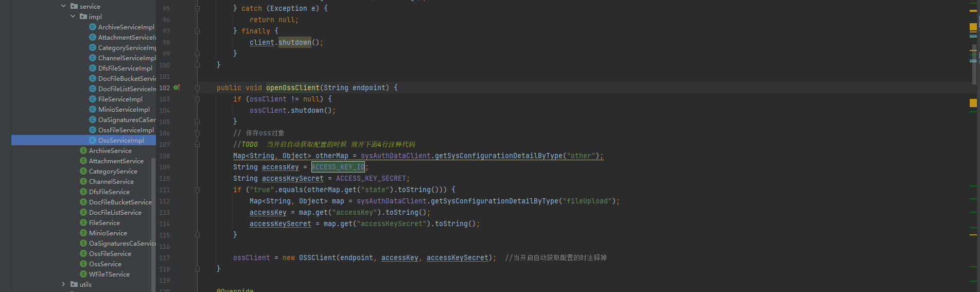980x292 pixels.
Task: Open OssFileServiceImpl class file
Action: pos(126,130)
